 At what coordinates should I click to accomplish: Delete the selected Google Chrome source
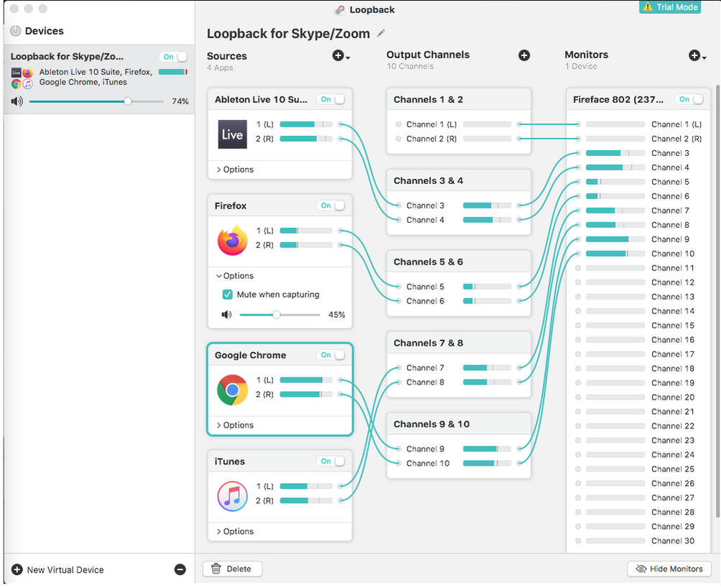tap(232, 569)
